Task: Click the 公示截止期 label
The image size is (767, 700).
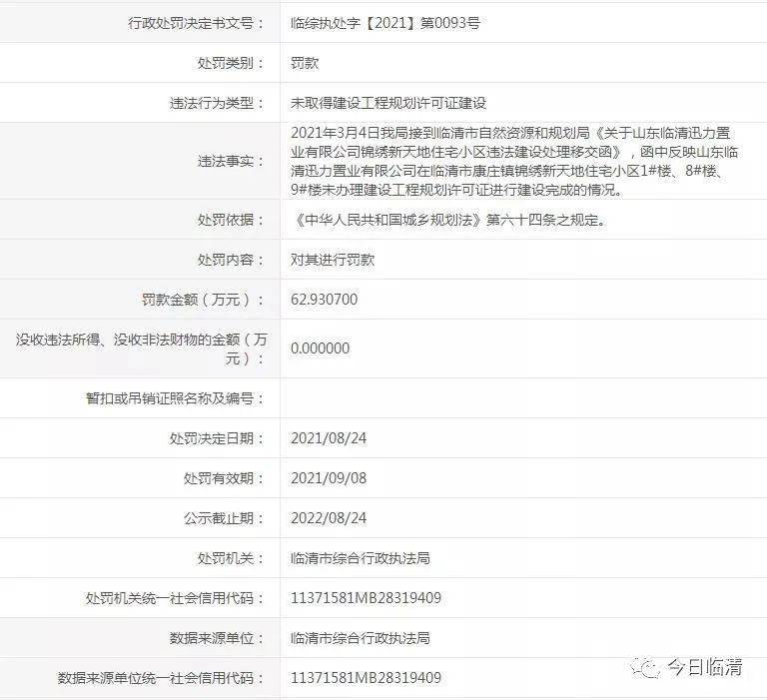Action: tap(224, 518)
